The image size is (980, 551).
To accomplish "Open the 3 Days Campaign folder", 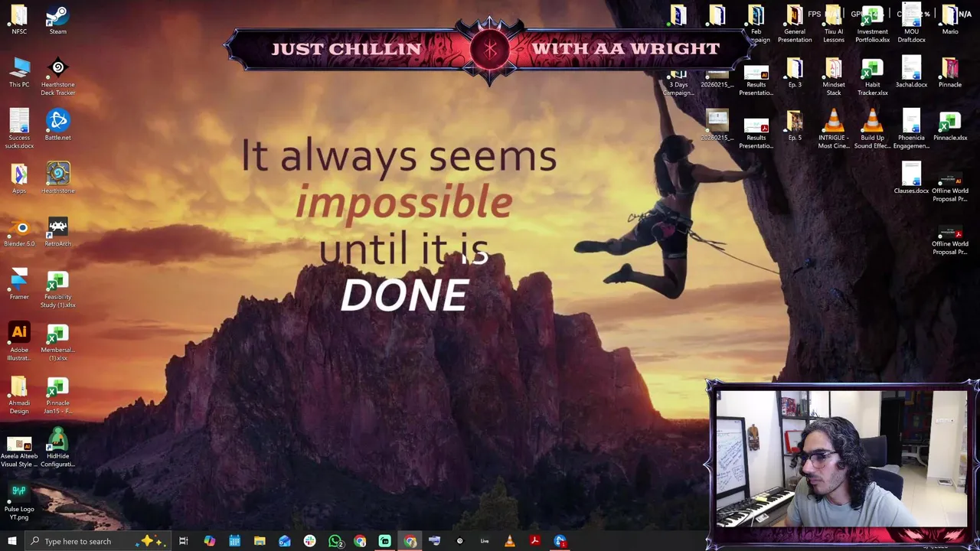I will coord(678,83).
